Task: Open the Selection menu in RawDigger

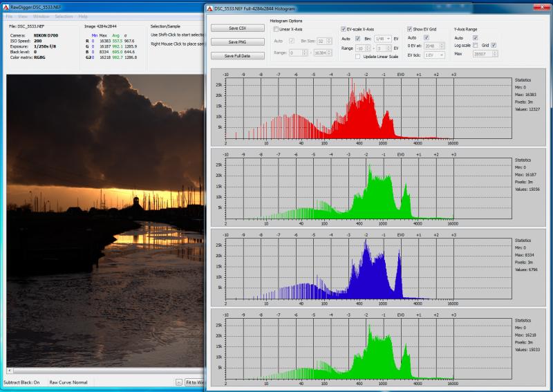Action: tap(64, 17)
